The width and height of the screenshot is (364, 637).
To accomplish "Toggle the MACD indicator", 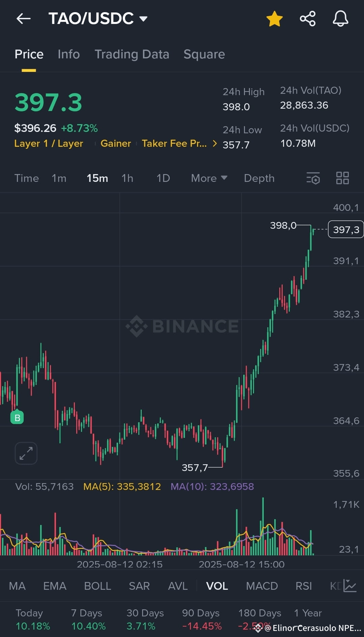I will click(x=262, y=586).
